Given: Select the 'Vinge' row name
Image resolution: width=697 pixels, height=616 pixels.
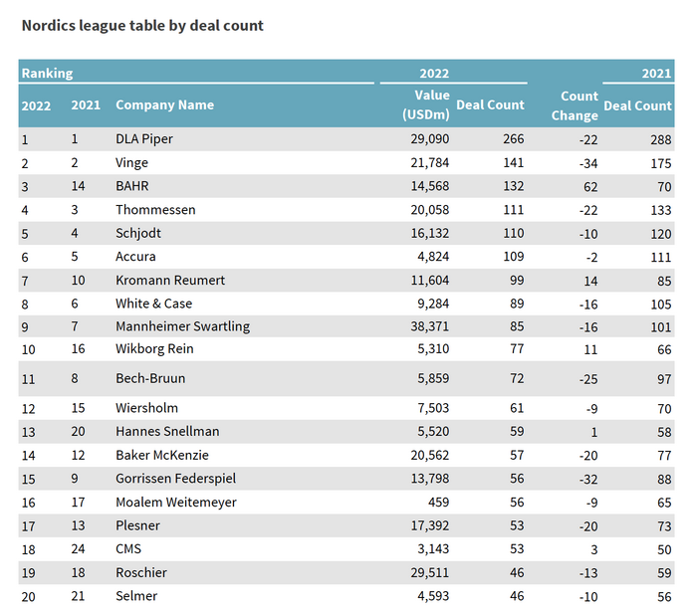Looking at the screenshot, I should (131, 162).
